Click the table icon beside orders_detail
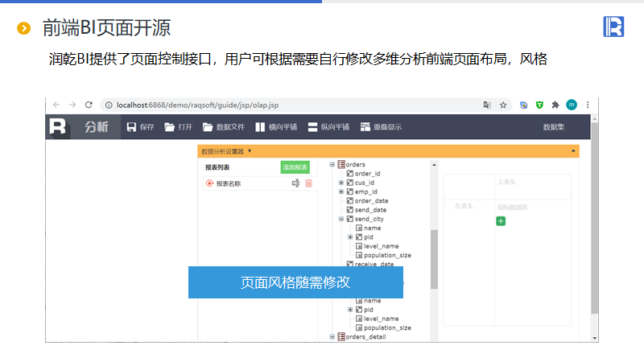Image resolution: width=644 pixels, height=362 pixels. 341,336
